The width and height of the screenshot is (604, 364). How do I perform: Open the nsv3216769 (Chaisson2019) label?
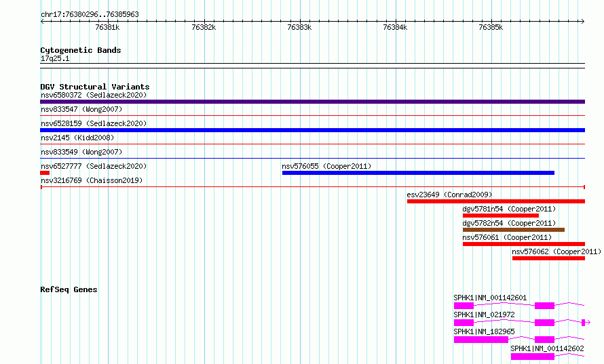click(x=92, y=180)
